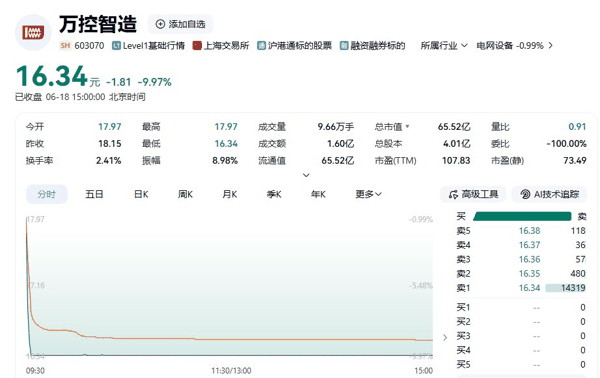Click the 买1 row label

(463, 307)
